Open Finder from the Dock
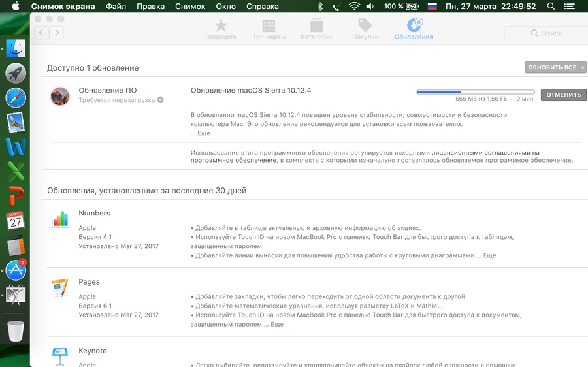The image size is (588, 367). [x=16, y=49]
